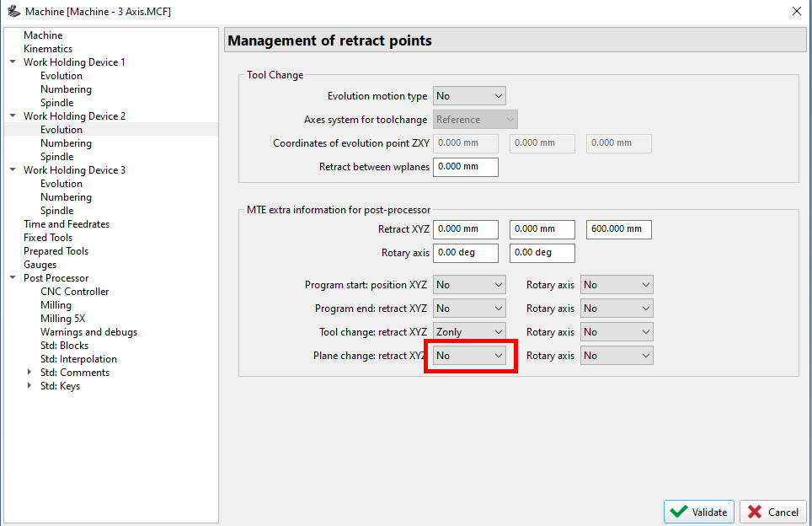The image size is (812, 526).
Task: Collapse the Post Processor tree node
Action: pyautogui.click(x=13, y=277)
